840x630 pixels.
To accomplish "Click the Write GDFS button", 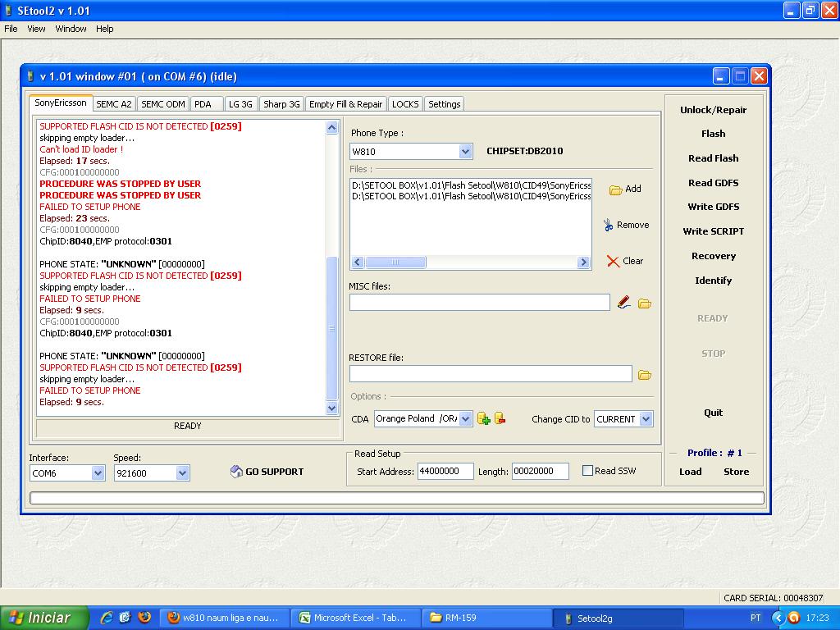I will [713, 207].
